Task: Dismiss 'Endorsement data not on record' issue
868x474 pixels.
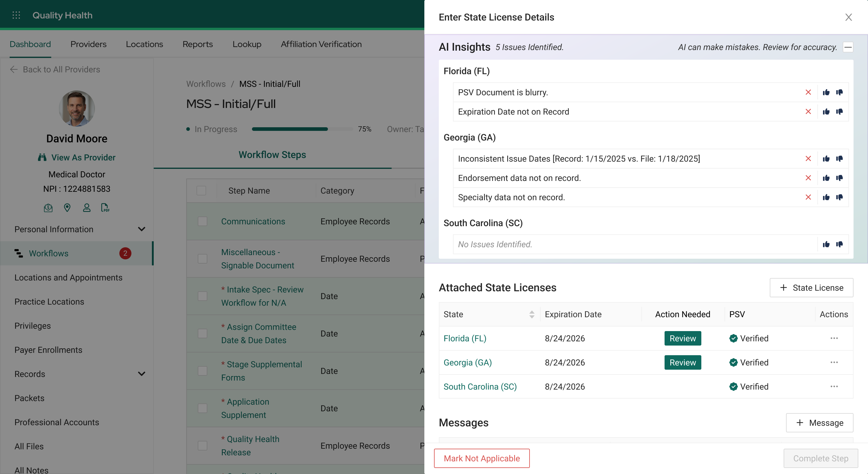Action: (x=808, y=178)
